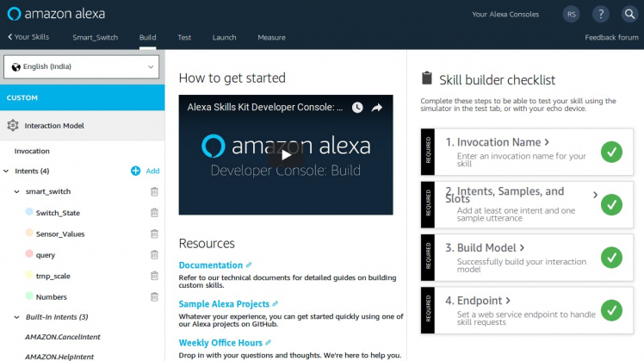The width and height of the screenshot is (644, 361).
Task: Open the Weekly Office Hours link
Action: (220, 343)
